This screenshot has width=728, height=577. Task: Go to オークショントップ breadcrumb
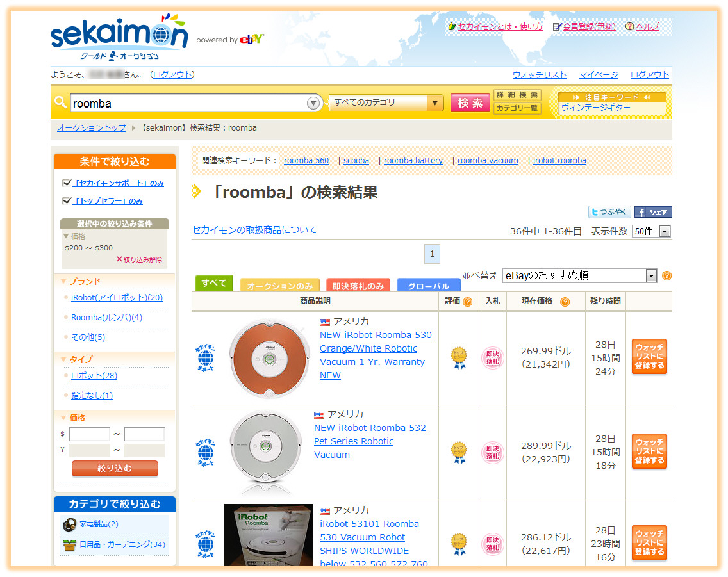click(92, 128)
